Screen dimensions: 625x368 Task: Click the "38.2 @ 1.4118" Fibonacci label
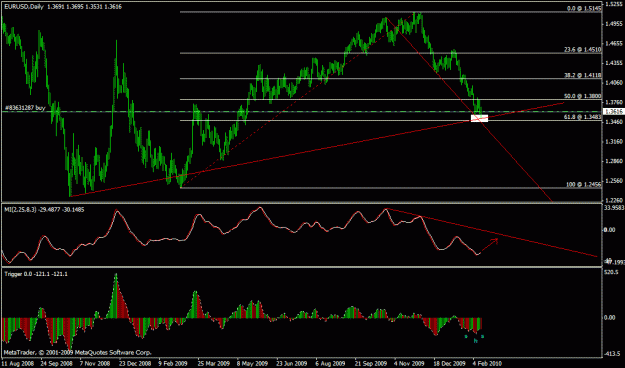pos(583,75)
